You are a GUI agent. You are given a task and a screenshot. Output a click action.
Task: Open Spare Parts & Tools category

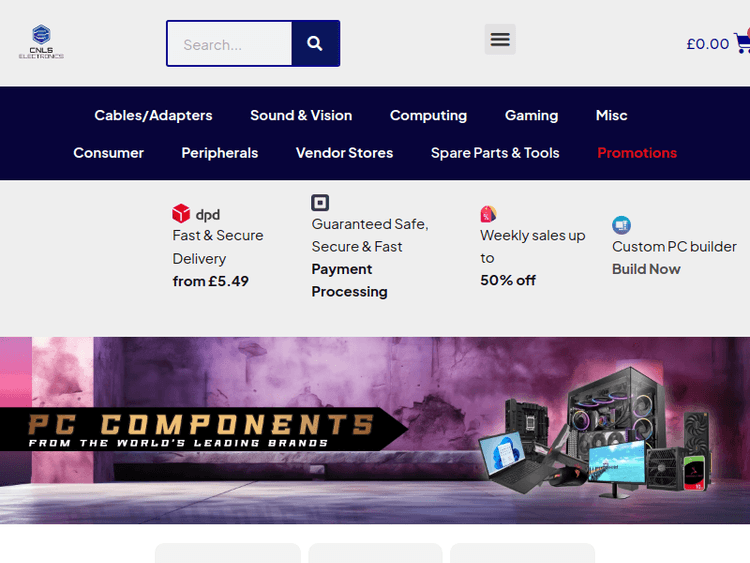495,153
